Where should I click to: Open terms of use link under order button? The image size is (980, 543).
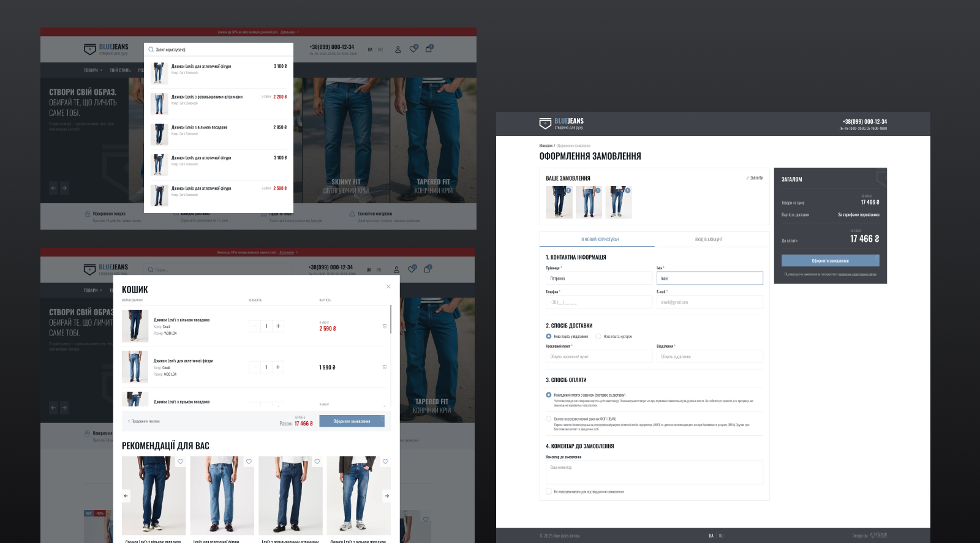pyautogui.click(x=858, y=274)
